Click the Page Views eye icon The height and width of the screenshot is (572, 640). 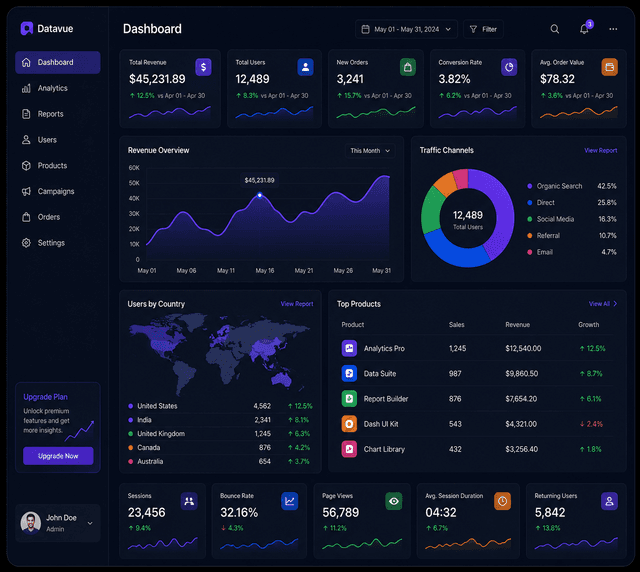pos(393,501)
